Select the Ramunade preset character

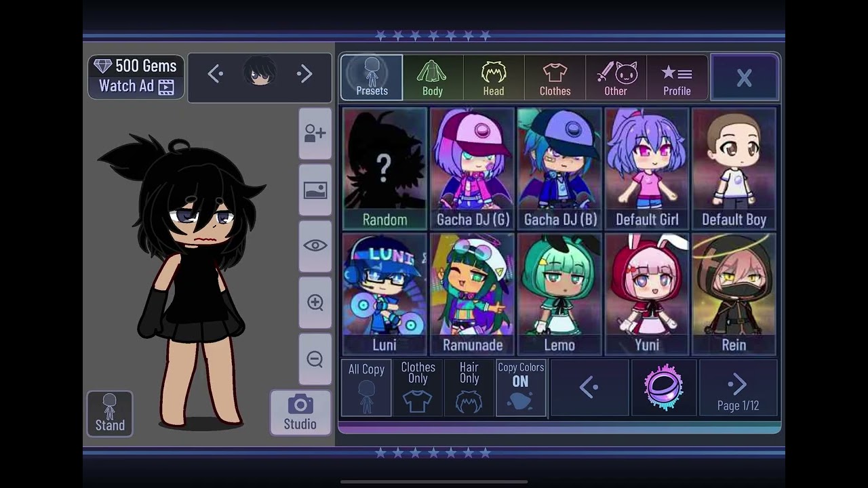[473, 294]
